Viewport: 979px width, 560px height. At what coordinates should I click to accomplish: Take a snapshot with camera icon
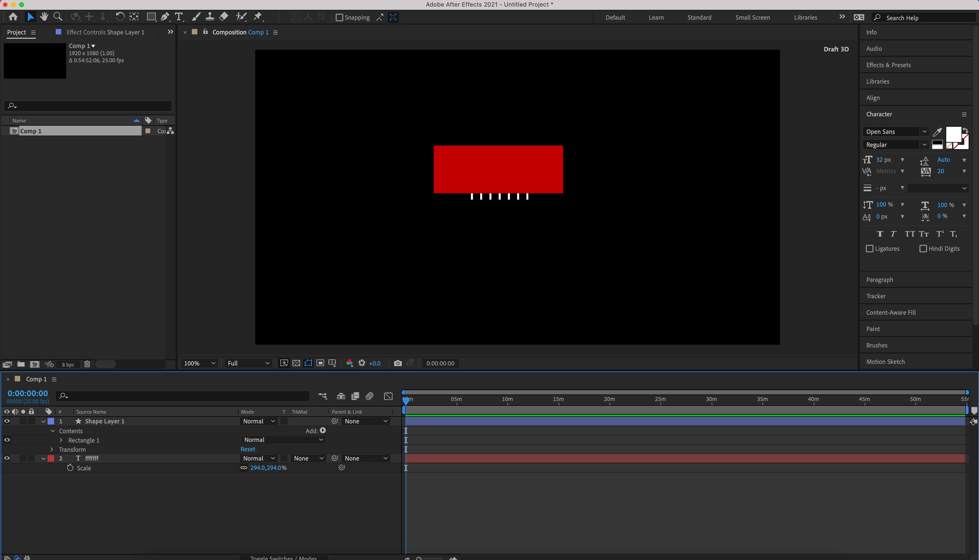click(x=397, y=363)
